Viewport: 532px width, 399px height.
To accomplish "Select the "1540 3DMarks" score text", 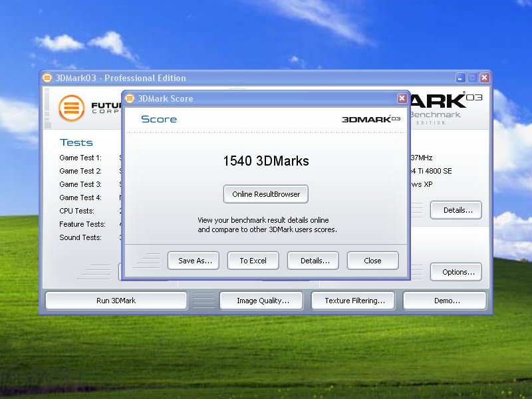I will (266, 161).
